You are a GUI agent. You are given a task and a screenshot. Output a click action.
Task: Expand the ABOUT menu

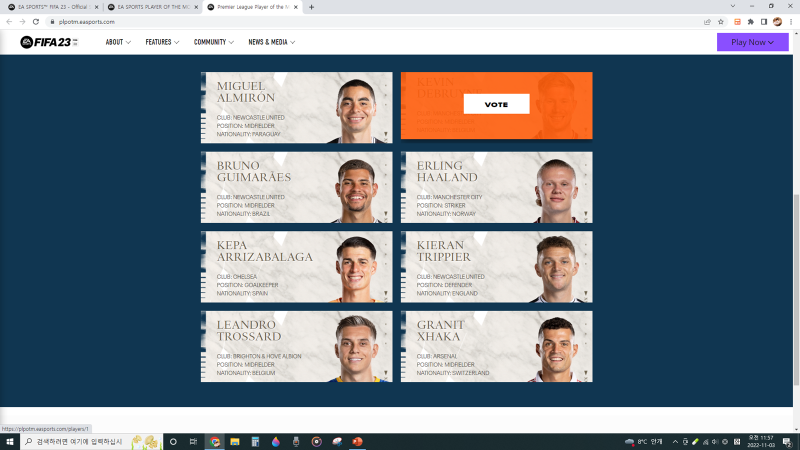coord(118,42)
